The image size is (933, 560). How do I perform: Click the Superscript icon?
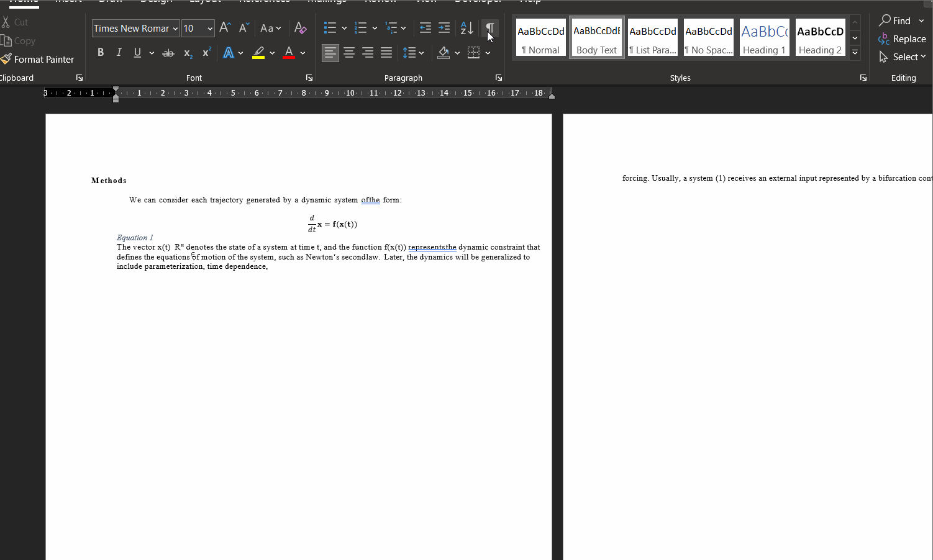(x=206, y=52)
